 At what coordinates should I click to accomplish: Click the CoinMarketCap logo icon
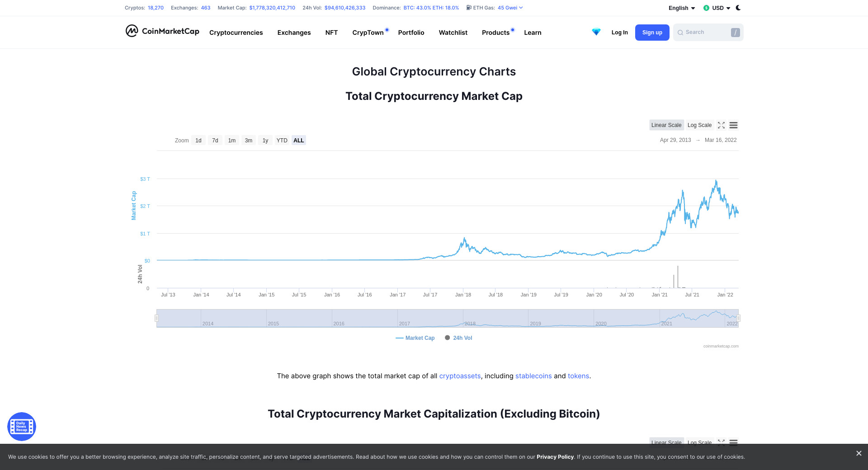tap(132, 31)
